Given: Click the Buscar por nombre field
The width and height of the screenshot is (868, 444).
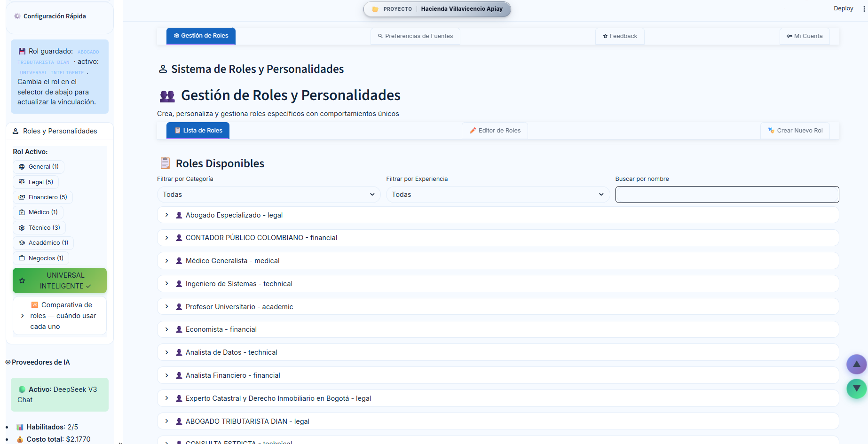Looking at the screenshot, I should click(727, 195).
